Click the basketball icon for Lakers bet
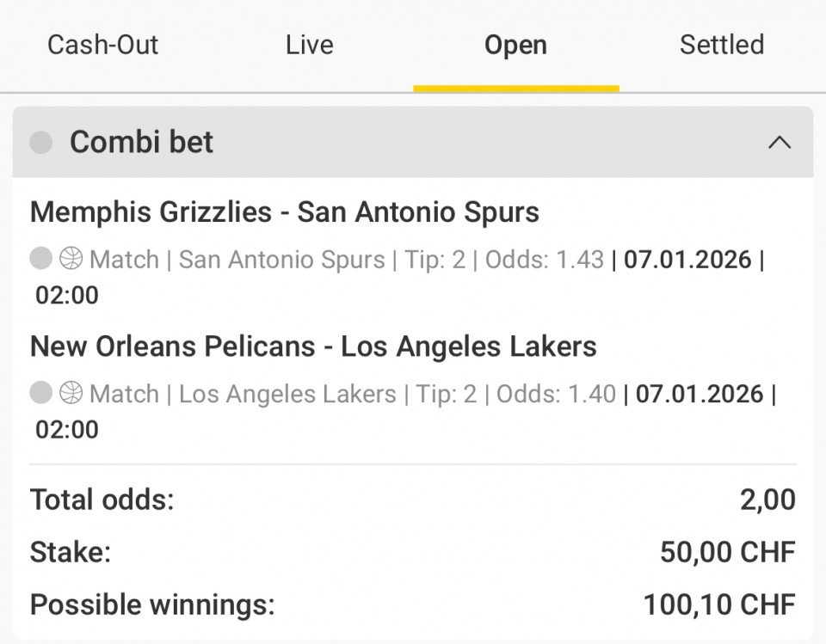This screenshot has width=826, height=644. click(x=71, y=393)
